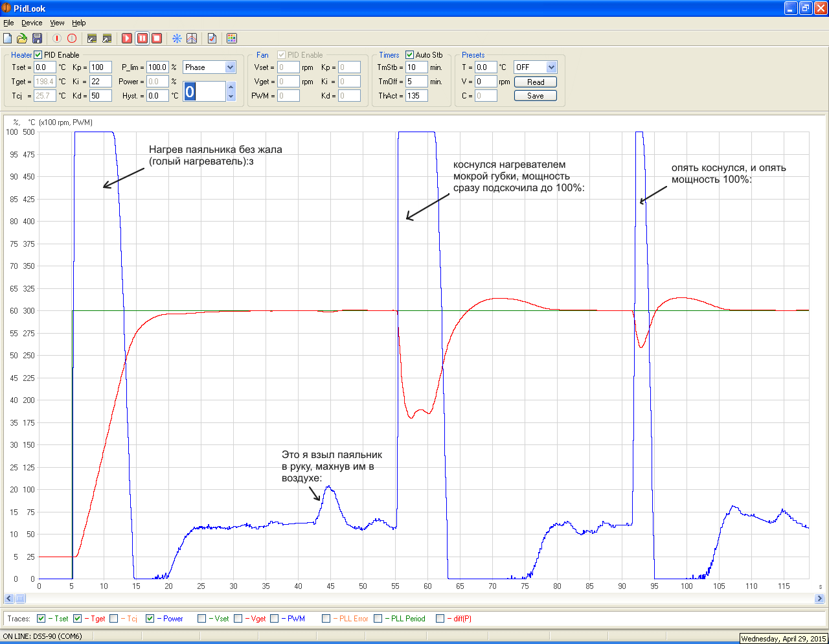Start recording with the red play button
This screenshot has width=829, height=644.
coord(127,38)
